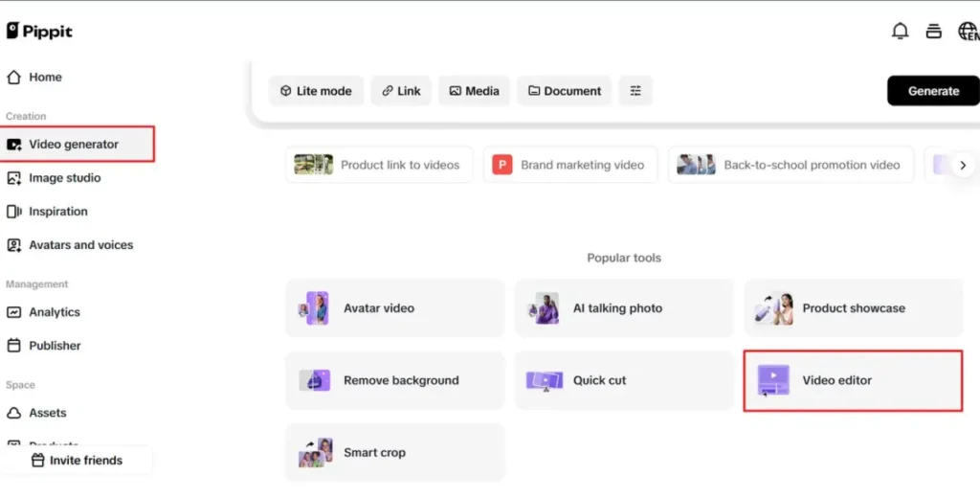The image size is (980, 498).
Task: Click the red P Brand marketing icon
Action: tap(501, 165)
